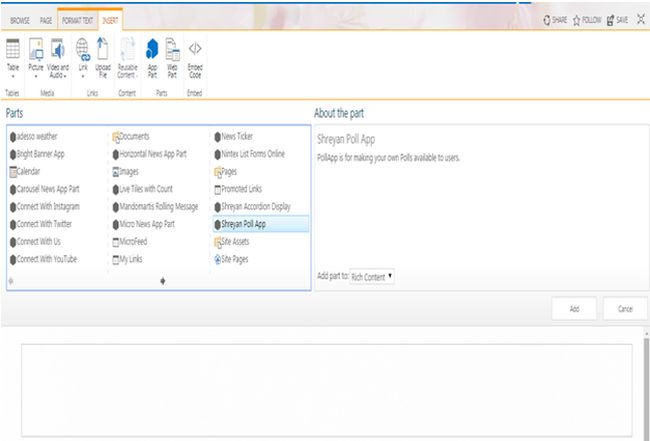650x441 pixels.
Task: Select Mandomartis Rolling Message part
Action: click(x=155, y=207)
